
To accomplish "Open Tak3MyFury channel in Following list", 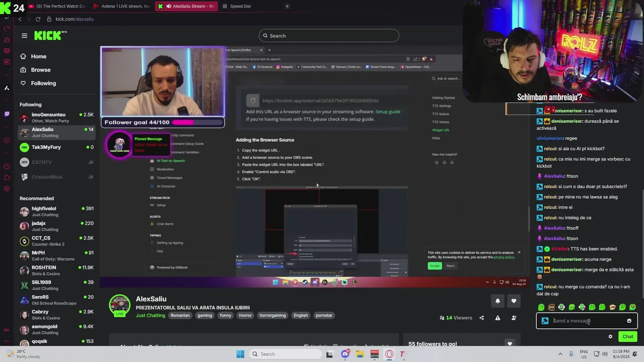I will click(x=56, y=147).
